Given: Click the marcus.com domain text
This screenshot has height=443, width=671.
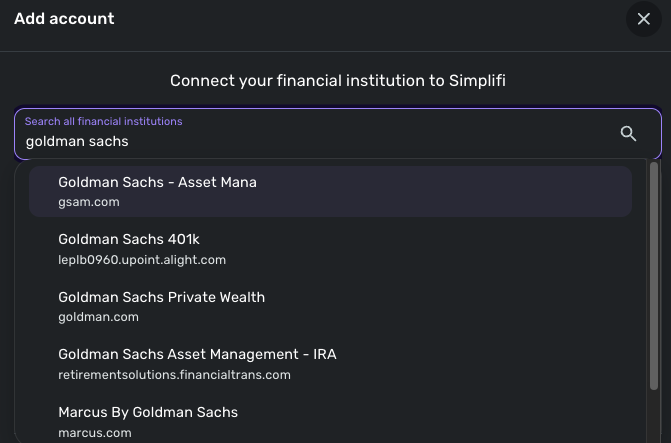Looking at the screenshot, I should (x=95, y=433).
